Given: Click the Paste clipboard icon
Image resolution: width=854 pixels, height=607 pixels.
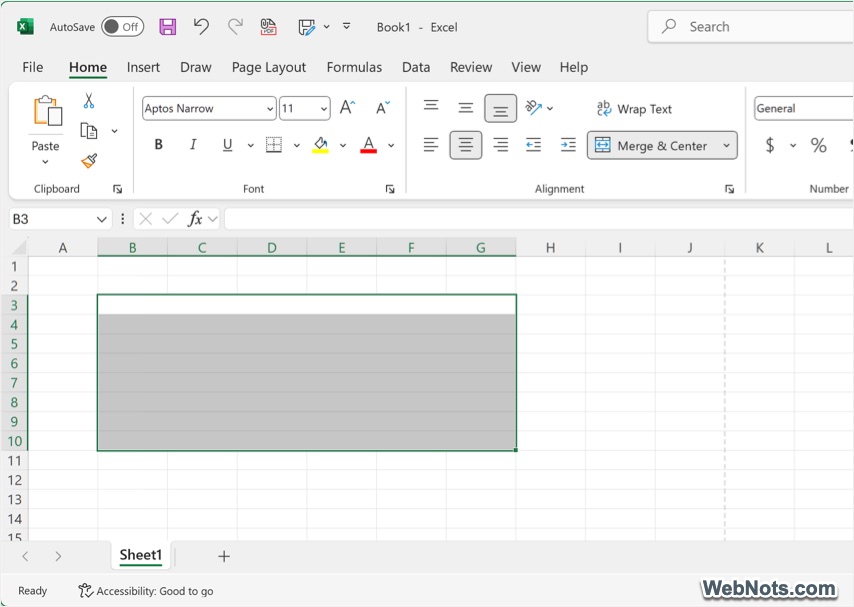Looking at the screenshot, I should click(47, 111).
